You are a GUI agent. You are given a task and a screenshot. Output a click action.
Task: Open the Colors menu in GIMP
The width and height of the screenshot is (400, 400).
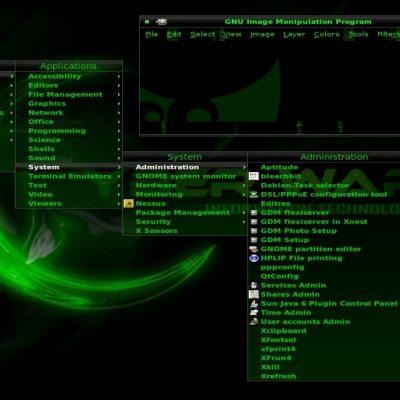pyautogui.click(x=326, y=34)
